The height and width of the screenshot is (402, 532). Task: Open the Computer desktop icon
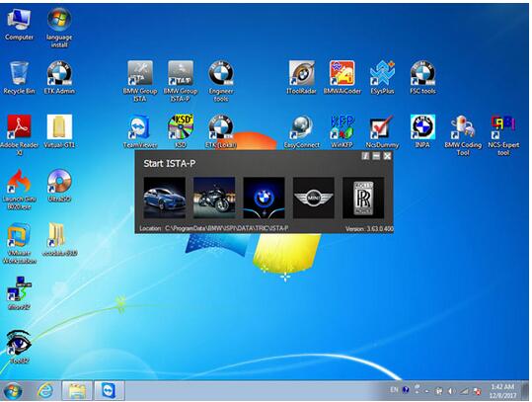pos(19,25)
